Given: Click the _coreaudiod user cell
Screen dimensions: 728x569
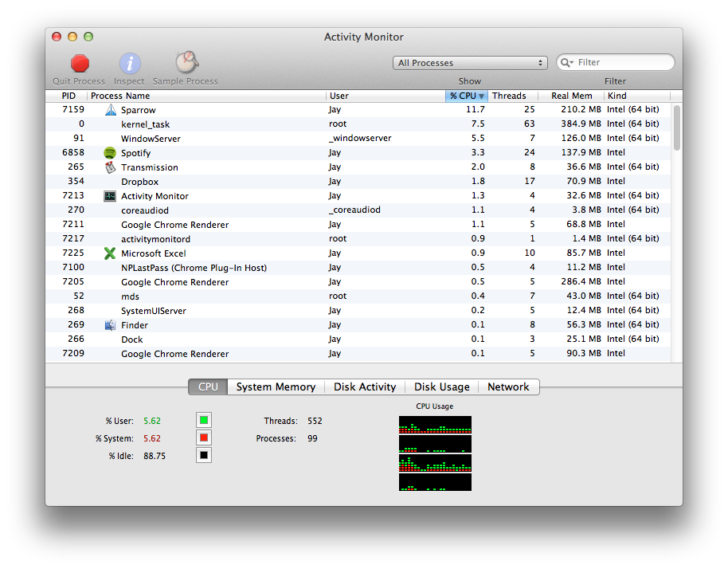Looking at the screenshot, I should tap(354, 210).
